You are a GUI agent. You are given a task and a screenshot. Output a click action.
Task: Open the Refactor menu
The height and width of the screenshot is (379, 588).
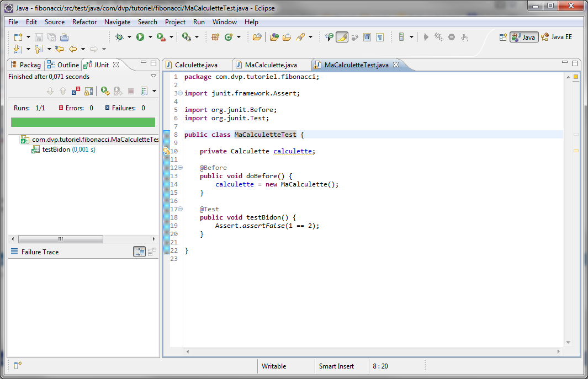[84, 22]
